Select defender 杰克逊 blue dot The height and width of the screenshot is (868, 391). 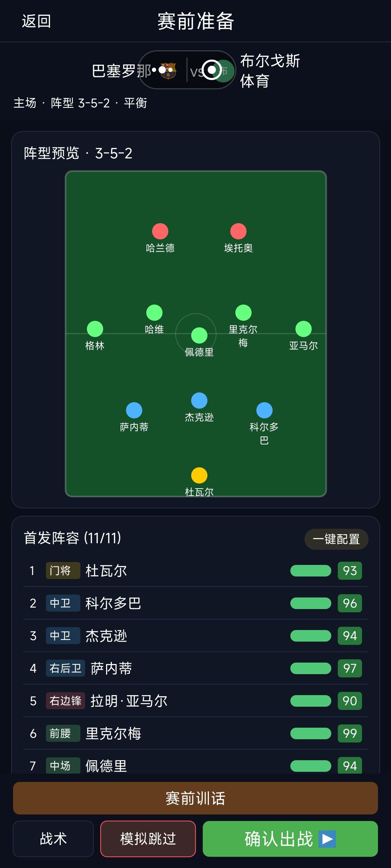coord(199,400)
